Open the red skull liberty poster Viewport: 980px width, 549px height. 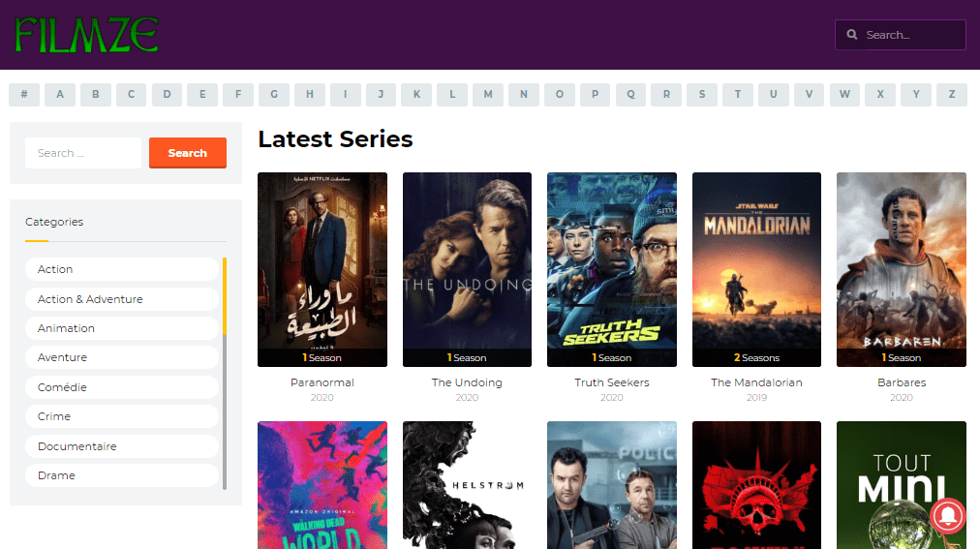(756, 485)
